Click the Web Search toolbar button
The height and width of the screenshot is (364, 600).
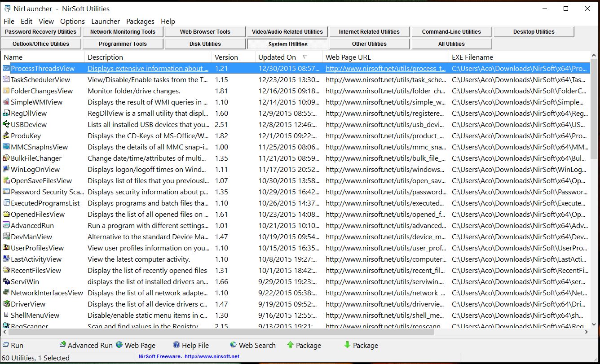(x=253, y=345)
